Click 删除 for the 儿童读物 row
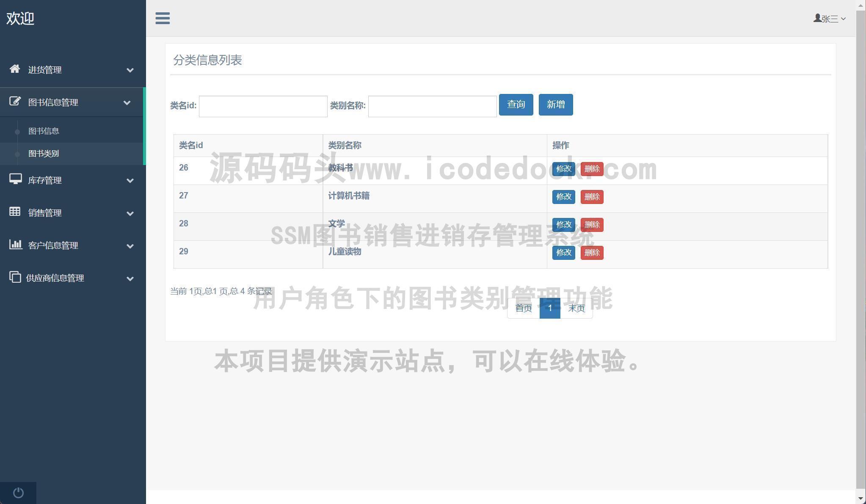This screenshot has width=866, height=504. (x=592, y=253)
